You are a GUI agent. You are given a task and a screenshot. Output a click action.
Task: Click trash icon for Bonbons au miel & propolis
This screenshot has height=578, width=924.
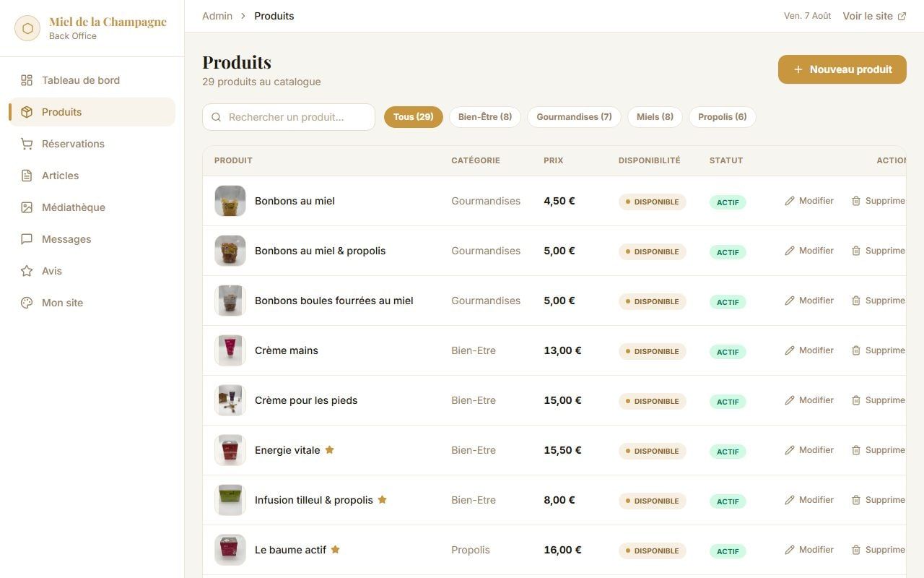pos(856,251)
